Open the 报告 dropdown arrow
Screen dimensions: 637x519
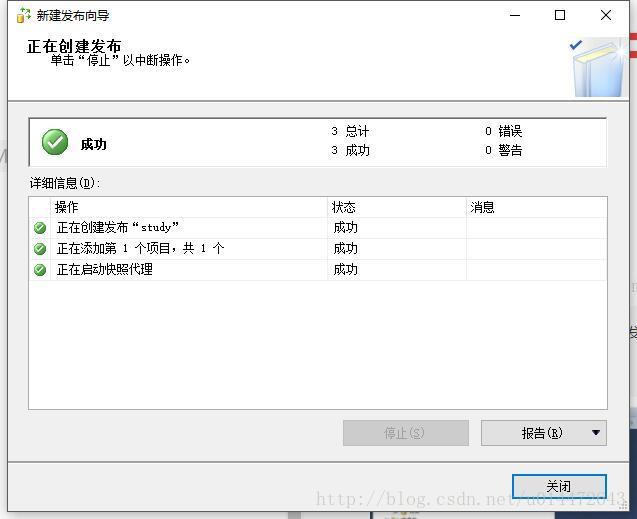point(596,433)
